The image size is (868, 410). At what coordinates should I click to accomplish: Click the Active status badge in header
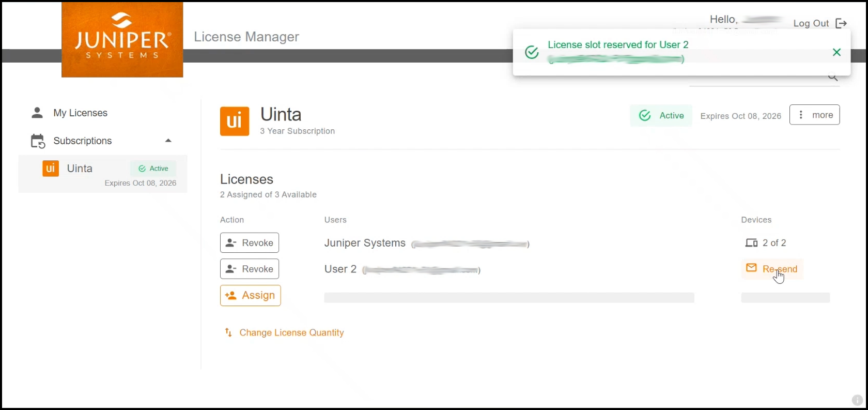tap(661, 116)
